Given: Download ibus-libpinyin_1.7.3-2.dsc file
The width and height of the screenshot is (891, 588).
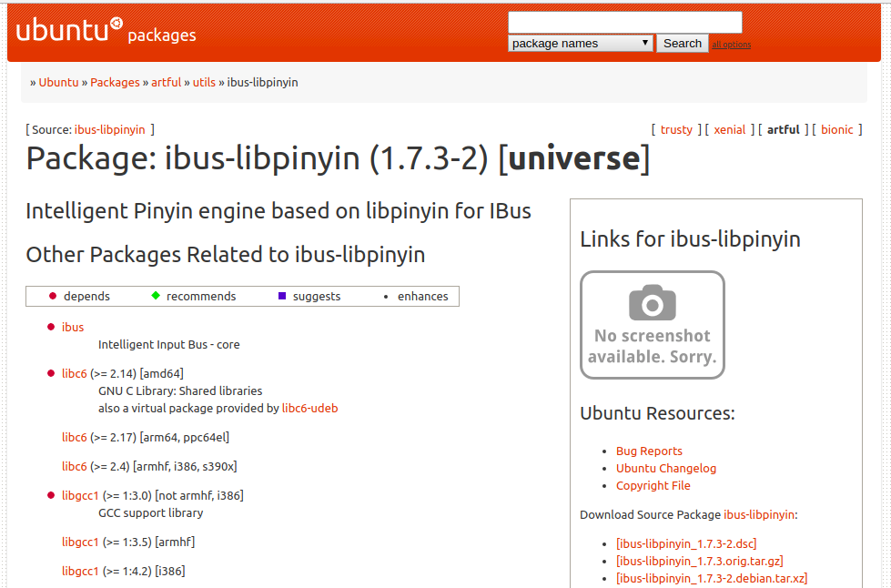Looking at the screenshot, I should pyautogui.click(x=686, y=543).
